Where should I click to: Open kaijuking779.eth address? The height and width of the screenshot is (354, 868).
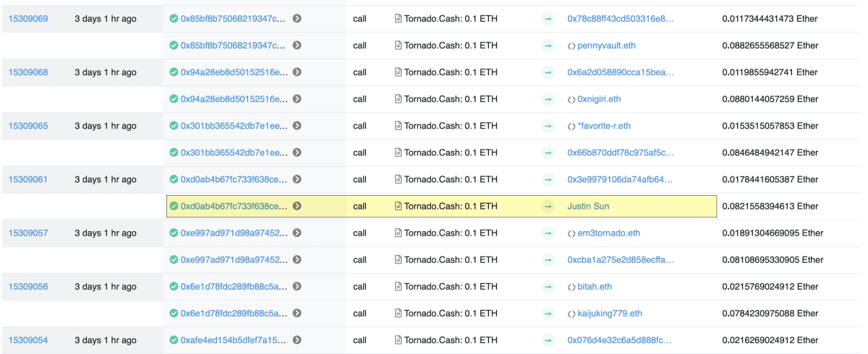pos(610,313)
